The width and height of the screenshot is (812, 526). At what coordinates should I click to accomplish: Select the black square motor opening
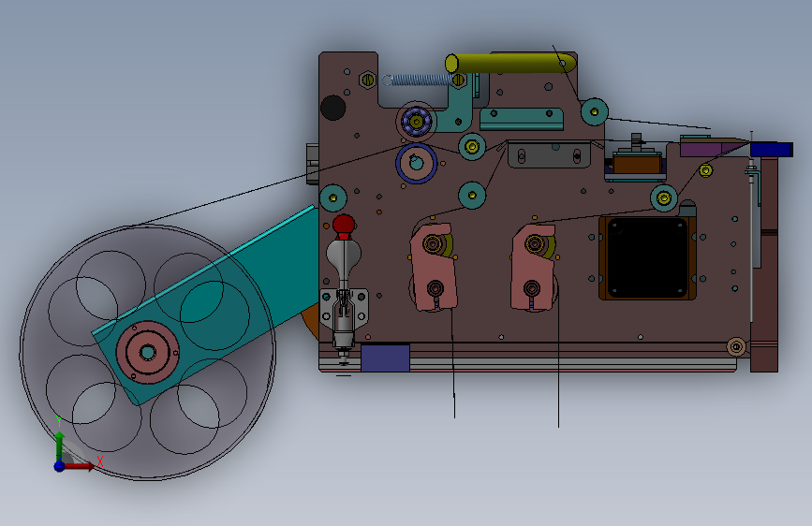[x=647, y=258]
